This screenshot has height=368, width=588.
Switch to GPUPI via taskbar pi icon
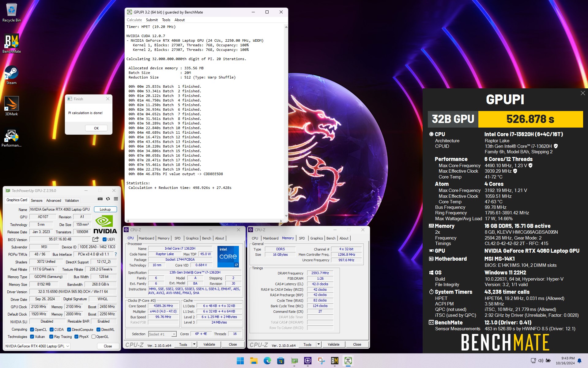pyautogui.click(x=348, y=361)
